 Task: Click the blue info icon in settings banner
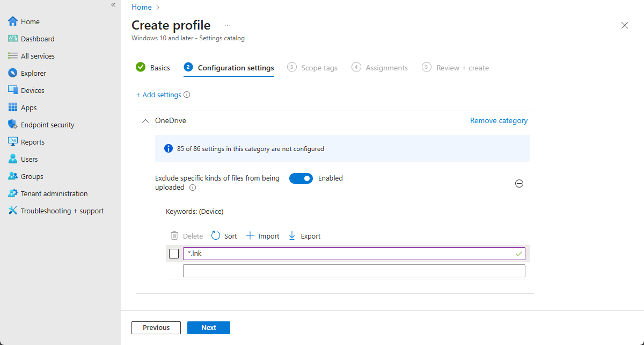tap(168, 148)
